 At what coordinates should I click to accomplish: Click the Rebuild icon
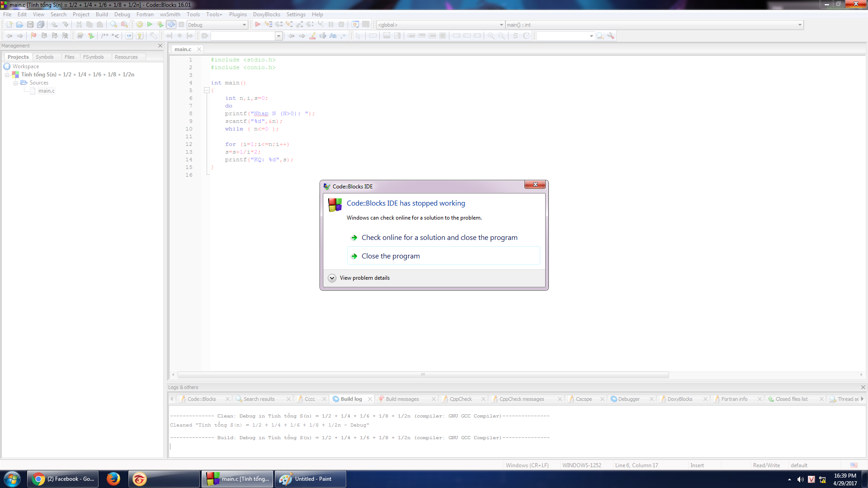pyautogui.click(x=171, y=24)
